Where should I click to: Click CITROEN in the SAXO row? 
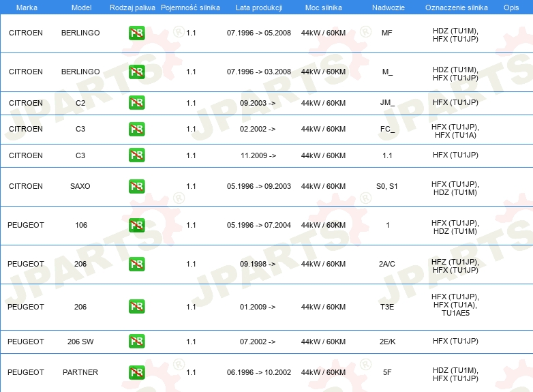[x=26, y=186]
